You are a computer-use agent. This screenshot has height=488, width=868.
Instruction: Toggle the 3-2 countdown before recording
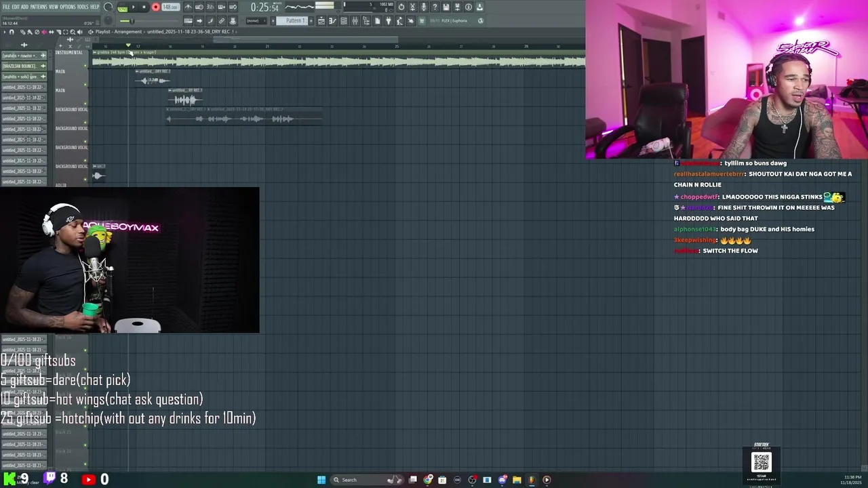click(210, 7)
